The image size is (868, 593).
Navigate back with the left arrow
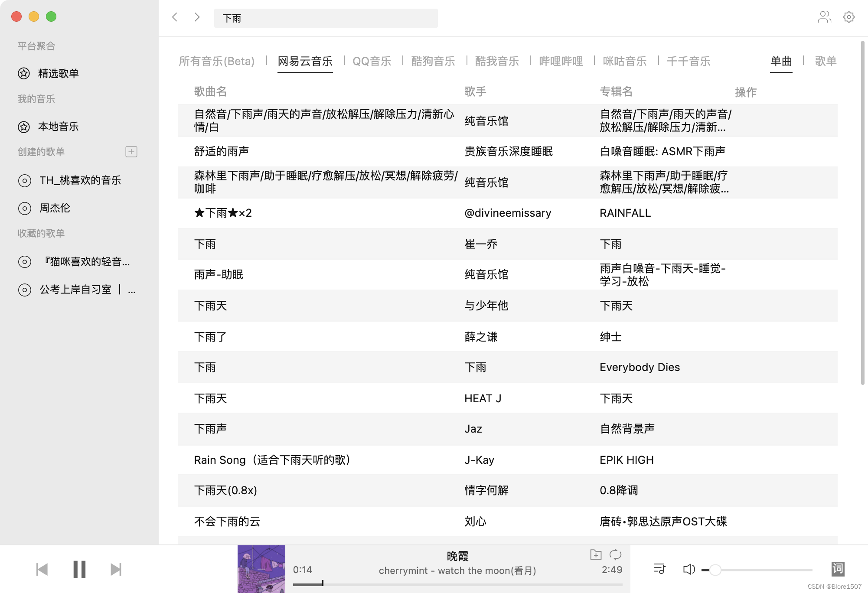click(175, 17)
